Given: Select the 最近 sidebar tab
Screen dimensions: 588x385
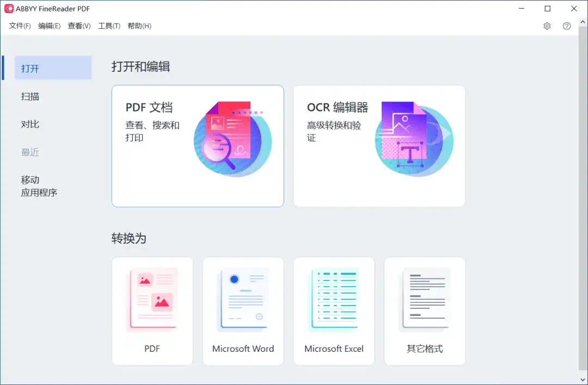Looking at the screenshot, I should [30, 152].
